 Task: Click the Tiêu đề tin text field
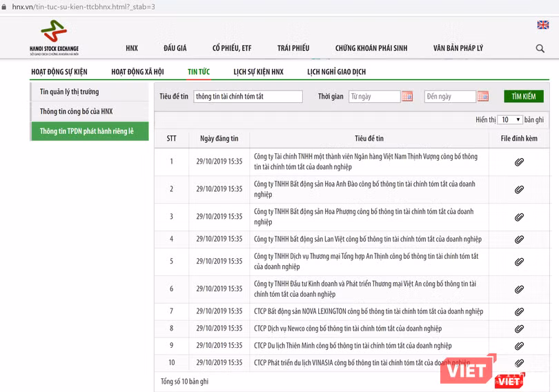coord(248,97)
